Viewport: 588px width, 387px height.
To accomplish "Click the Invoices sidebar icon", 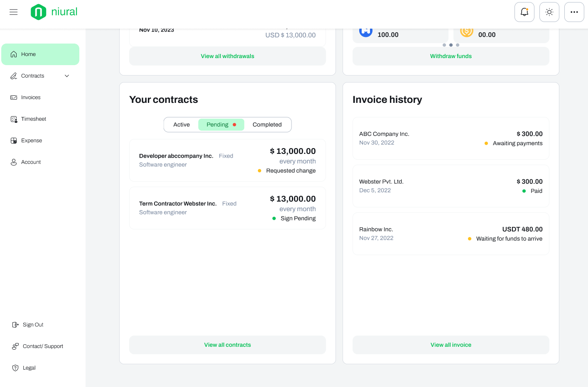I will tap(14, 97).
